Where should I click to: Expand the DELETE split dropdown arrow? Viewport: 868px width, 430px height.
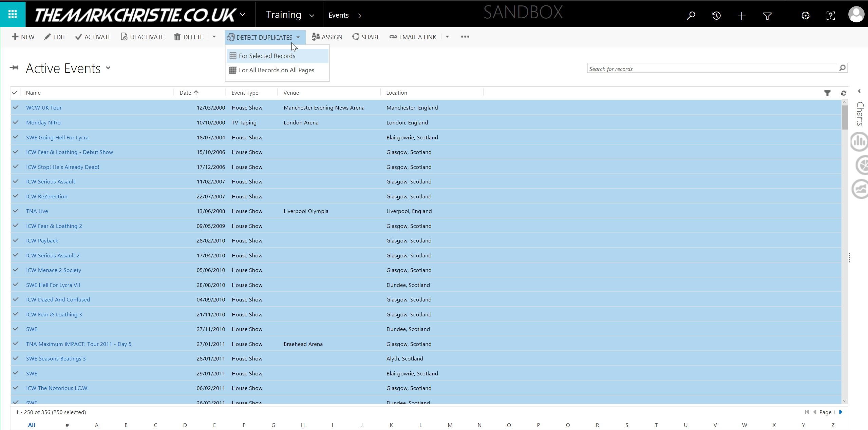click(x=214, y=37)
